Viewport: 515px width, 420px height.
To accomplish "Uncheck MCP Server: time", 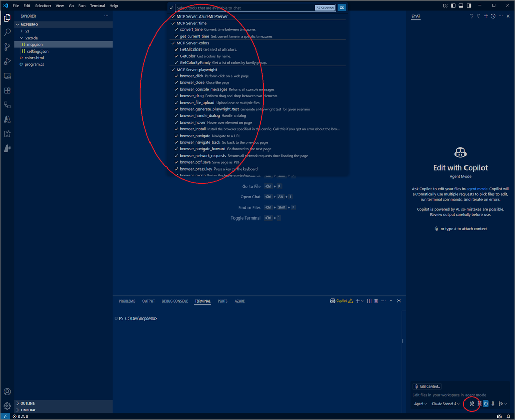I will pyautogui.click(x=173, y=23).
